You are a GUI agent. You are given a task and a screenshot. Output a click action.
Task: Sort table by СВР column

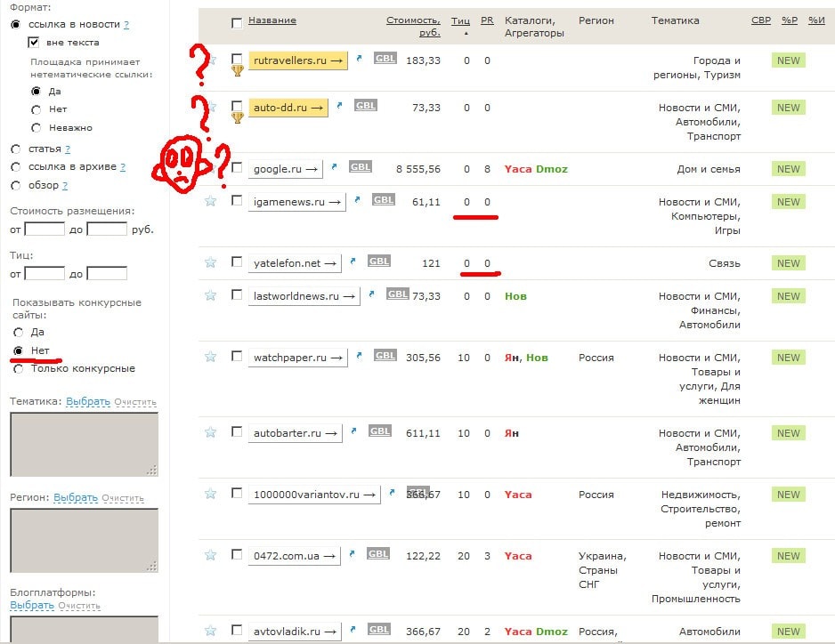point(761,20)
